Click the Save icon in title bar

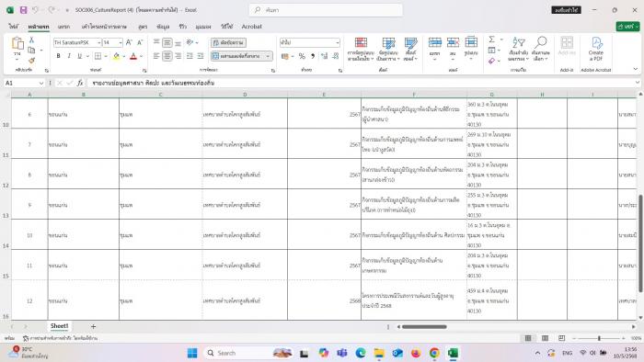tap(23, 10)
